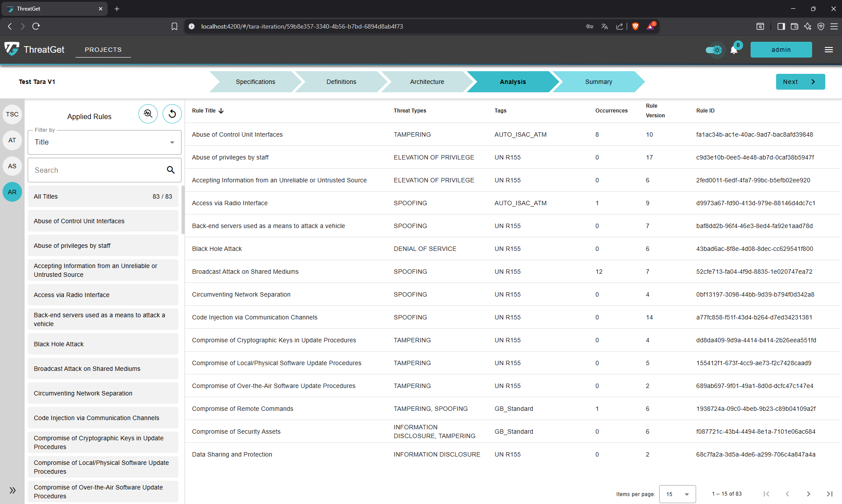The width and height of the screenshot is (842, 504).
Task: Click the analyze rules magnifier icon
Action: point(148,113)
